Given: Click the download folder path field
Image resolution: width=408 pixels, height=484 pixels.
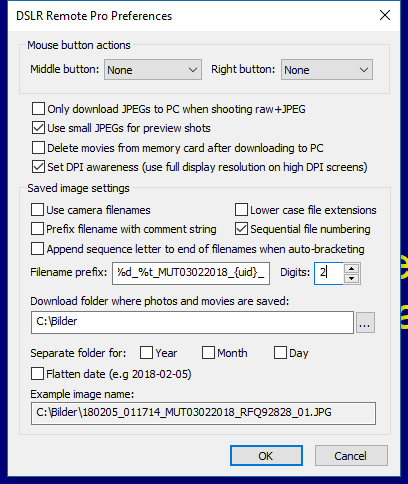Looking at the screenshot, I should point(192,322).
